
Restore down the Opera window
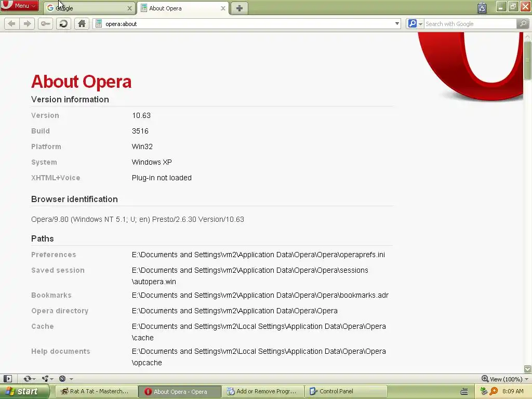(513, 7)
